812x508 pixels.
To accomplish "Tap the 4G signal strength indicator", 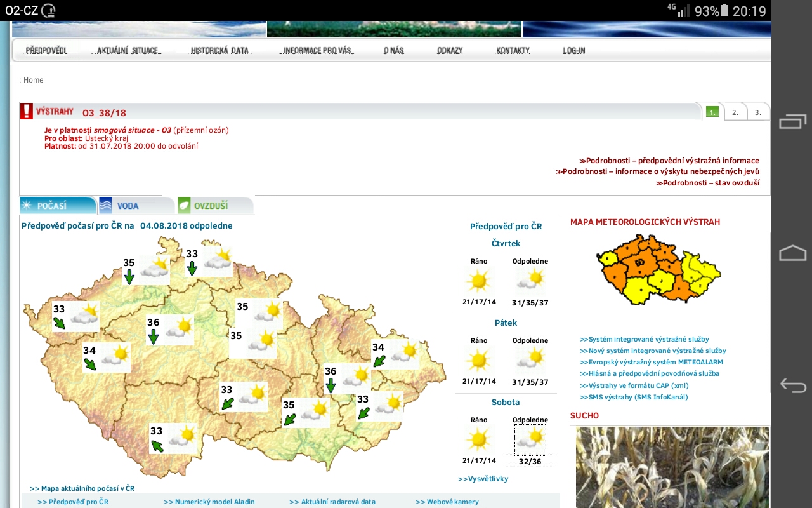I will coord(678,10).
